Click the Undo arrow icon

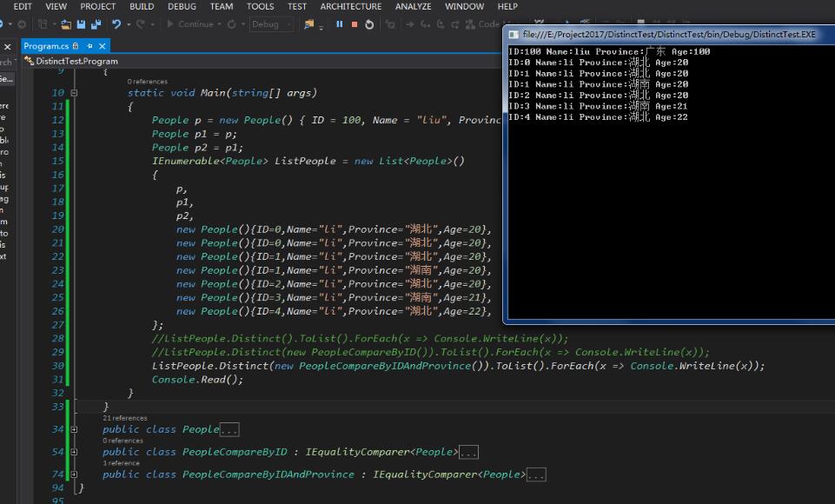pos(116,24)
